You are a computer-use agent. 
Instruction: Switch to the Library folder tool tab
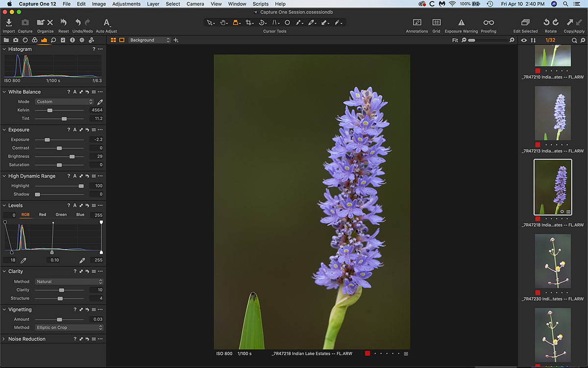(x=6, y=40)
